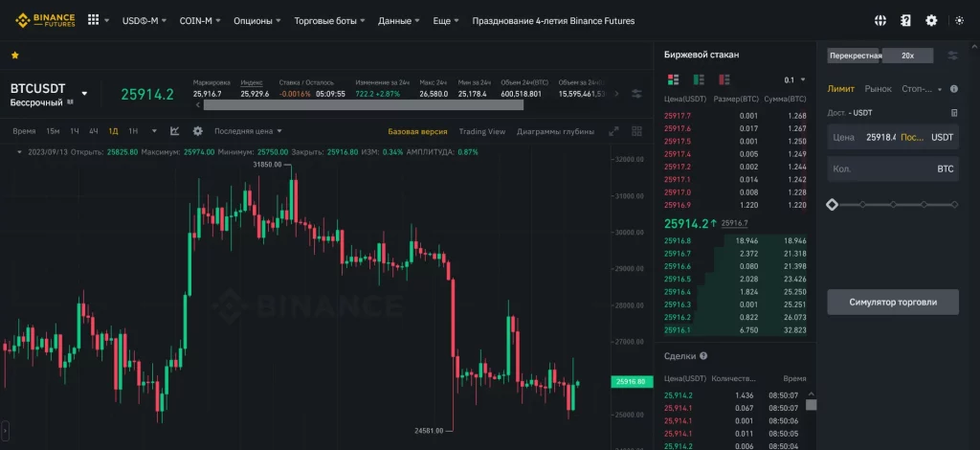Click into the Кол. quantity input field
This screenshot has width=980, height=450.
(x=893, y=169)
